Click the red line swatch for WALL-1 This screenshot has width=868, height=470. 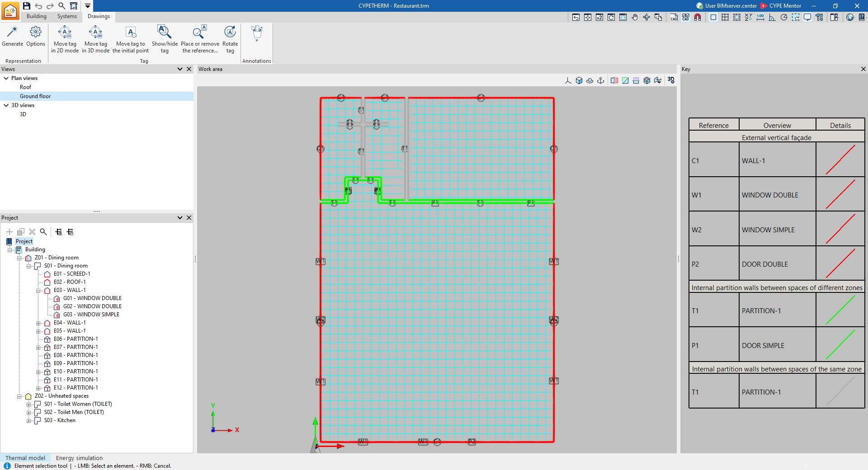pos(840,160)
